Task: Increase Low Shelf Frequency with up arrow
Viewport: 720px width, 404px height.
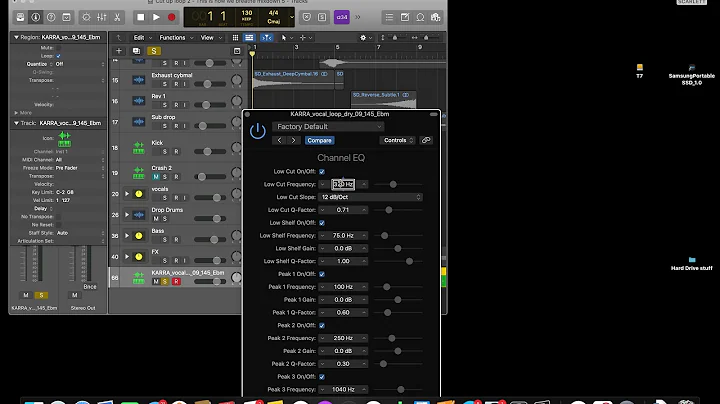Action: [x=364, y=236]
